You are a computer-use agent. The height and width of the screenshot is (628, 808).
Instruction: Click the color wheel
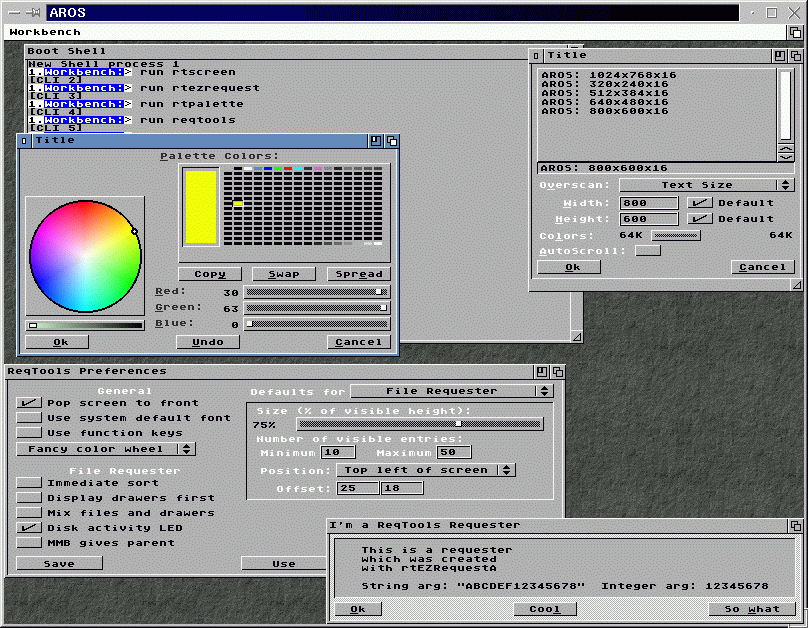pyautogui.click(x=85, y=256)
